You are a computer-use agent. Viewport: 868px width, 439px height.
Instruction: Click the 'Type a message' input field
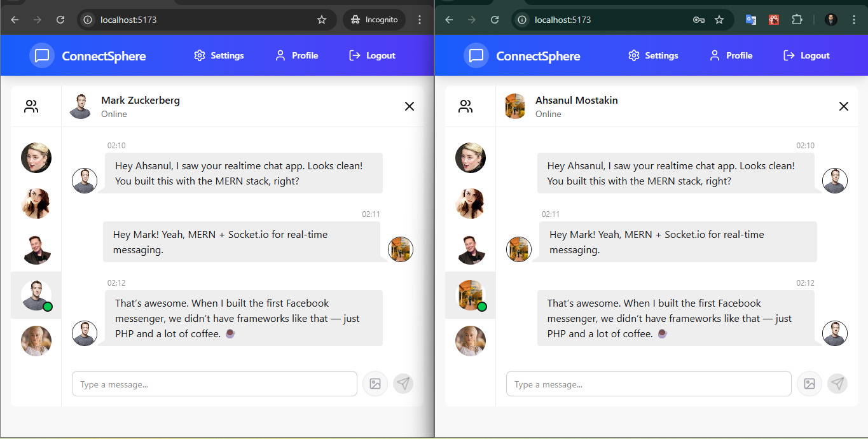point(214,384)
